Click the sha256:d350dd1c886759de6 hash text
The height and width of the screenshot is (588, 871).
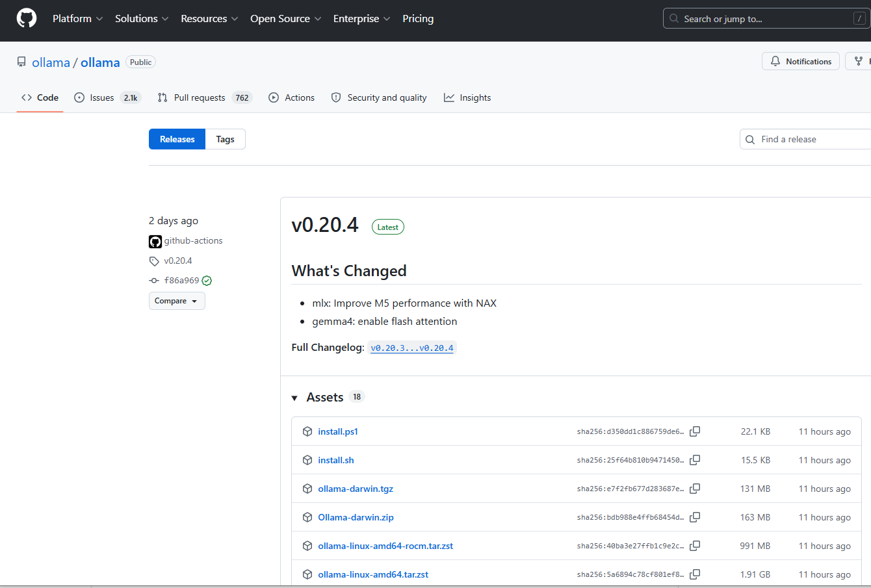click(x=630, y=431)
